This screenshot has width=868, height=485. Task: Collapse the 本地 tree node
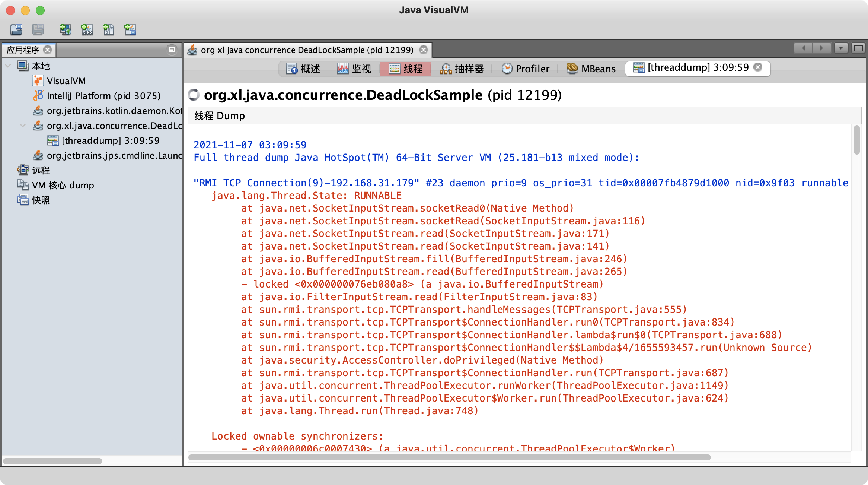[x=8, y=66]
